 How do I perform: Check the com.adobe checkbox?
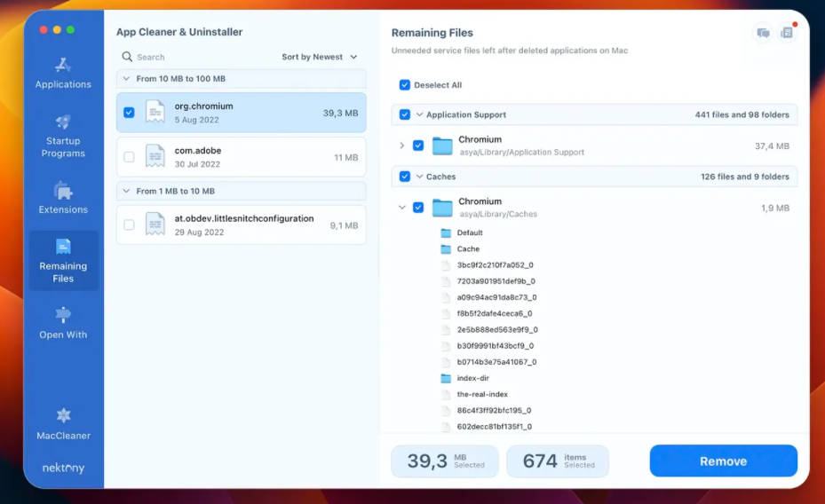pyautogui.click(x=129, y=157)
